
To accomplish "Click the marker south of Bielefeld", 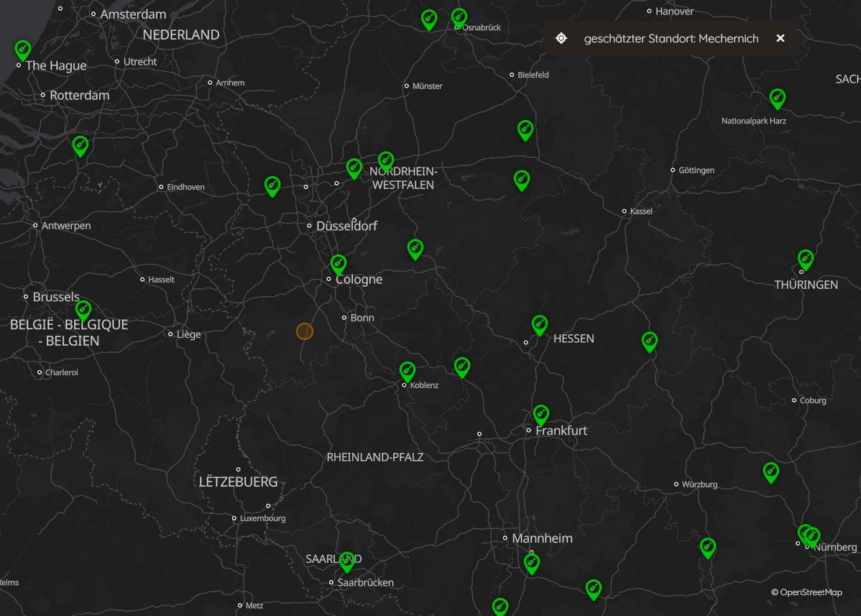I will point(525,130).
